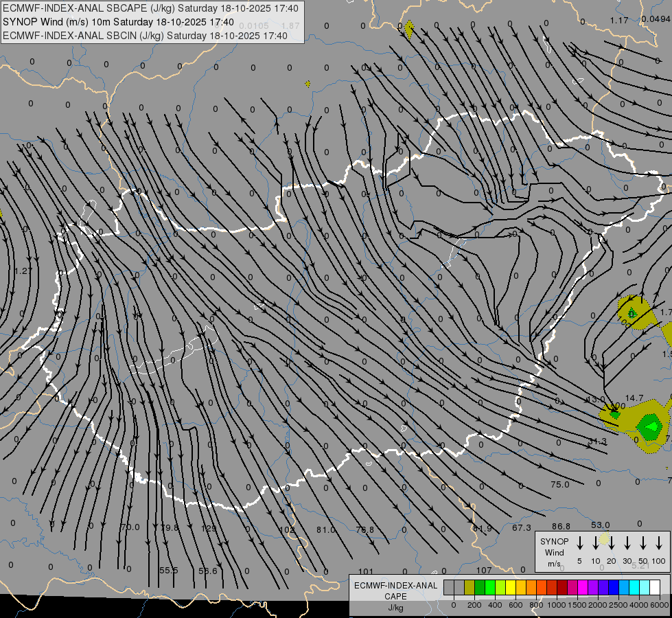The width and height of the screenshot is (672, 618).
Task: Click the 0.0494 value on the map
Action: (x=656, y=19)
